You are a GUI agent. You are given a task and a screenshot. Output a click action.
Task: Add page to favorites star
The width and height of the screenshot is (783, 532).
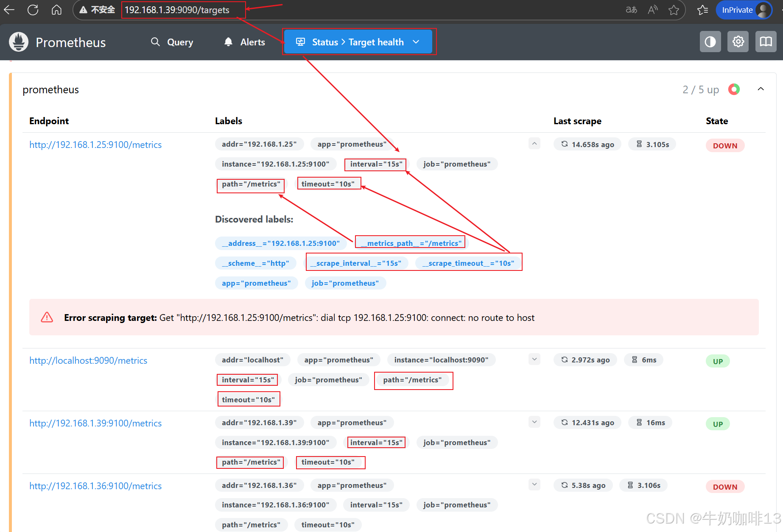click(x=674, y=10)
